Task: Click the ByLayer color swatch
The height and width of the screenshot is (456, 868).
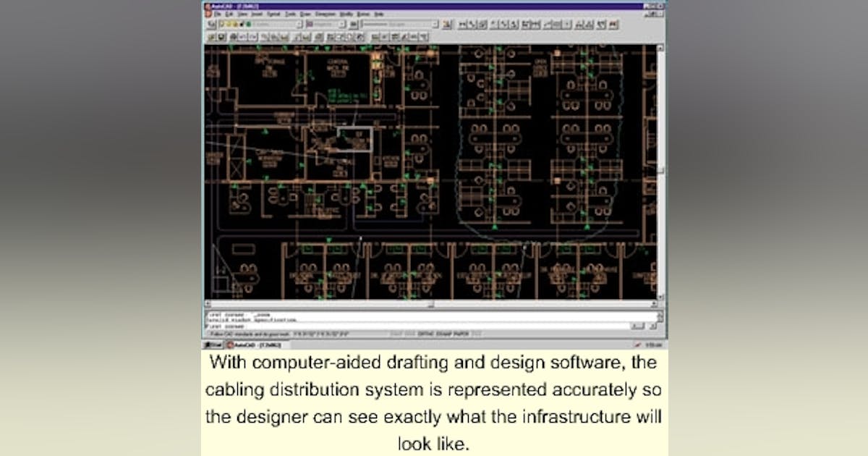Action: coord(310,24)
